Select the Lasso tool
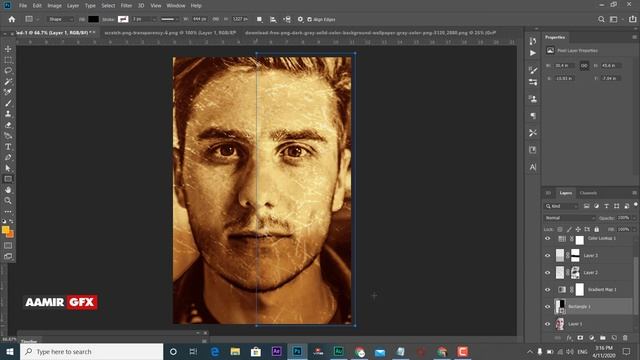Screen dimensions: 640x360 pos(8,71)
